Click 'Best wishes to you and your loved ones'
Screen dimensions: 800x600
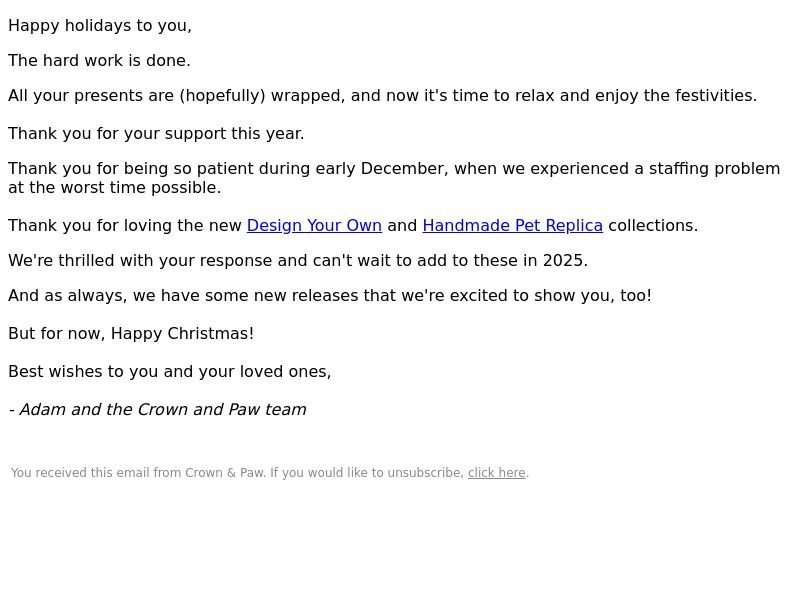[170, 371]
